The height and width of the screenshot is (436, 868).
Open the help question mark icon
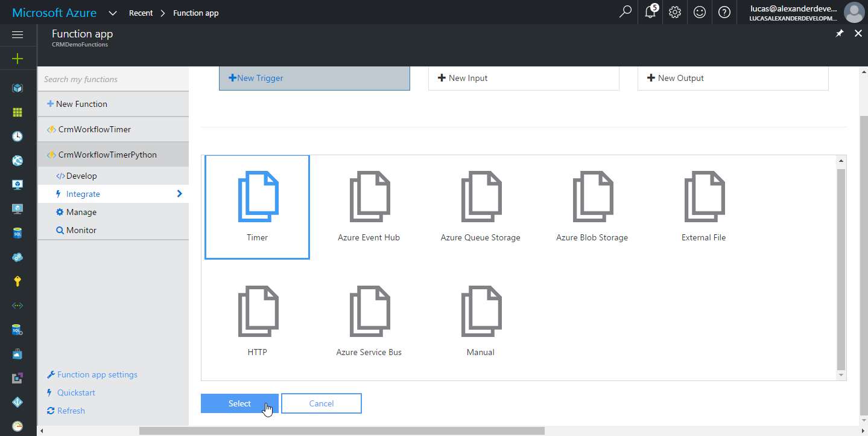coord(724,12)
